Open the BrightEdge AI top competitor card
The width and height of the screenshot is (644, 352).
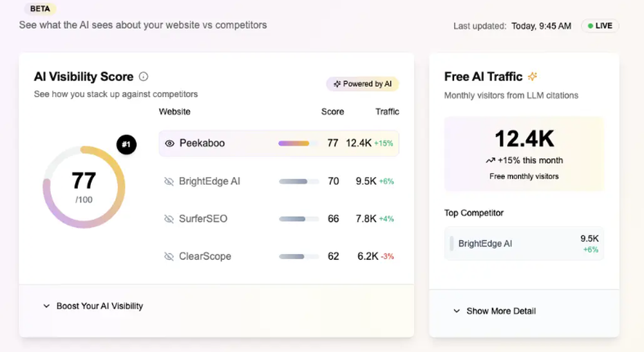click(x=524, y=243)
